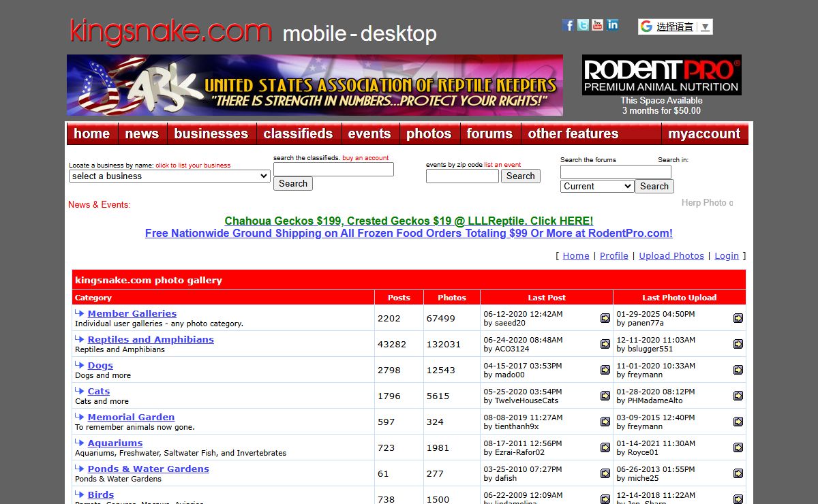Open the Twitter social icon

coord(583,25)
